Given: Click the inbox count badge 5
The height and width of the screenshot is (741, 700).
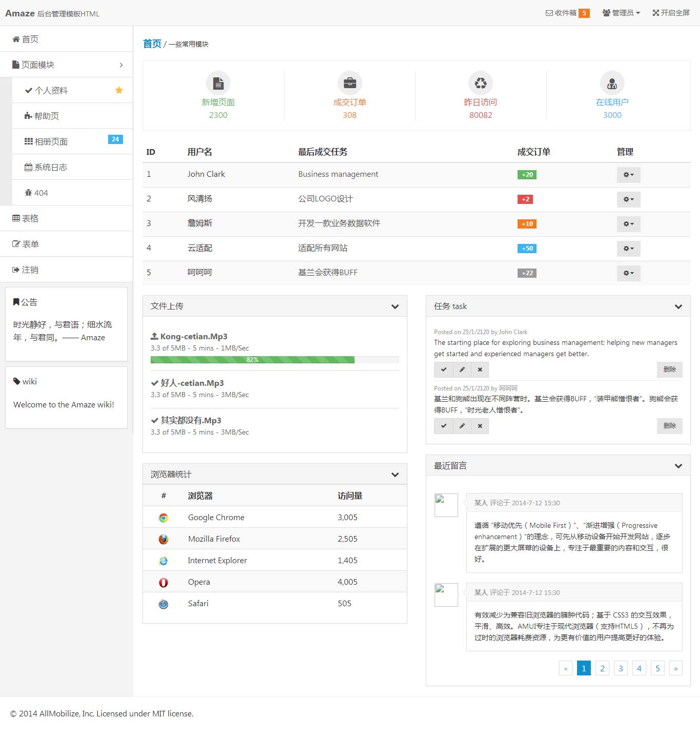Looking at the screenshot, I should tap(584, 13).
